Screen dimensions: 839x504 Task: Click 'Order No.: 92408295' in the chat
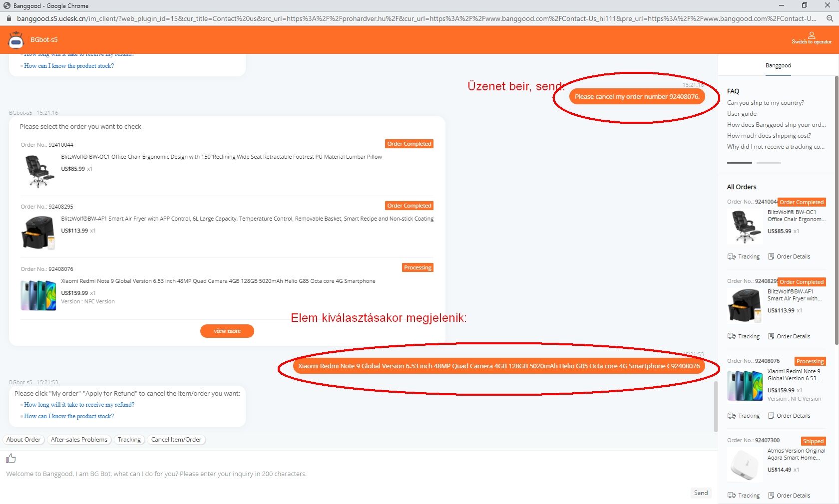tap(47, 207)
